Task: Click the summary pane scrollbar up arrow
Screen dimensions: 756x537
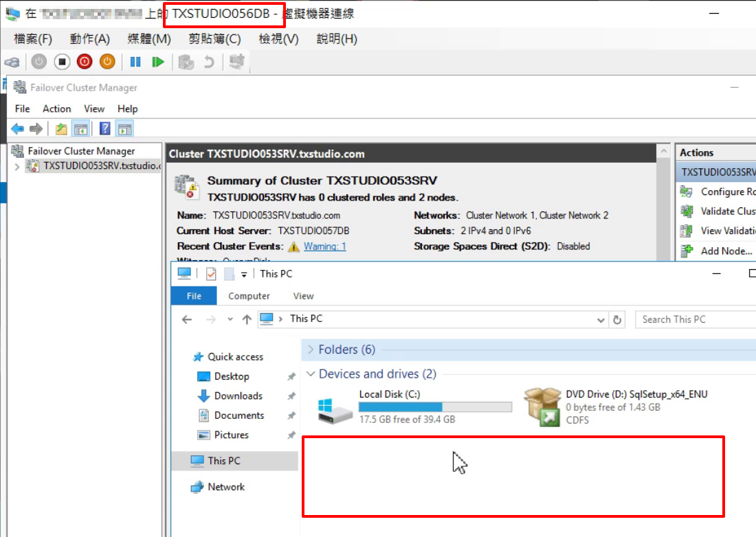Action: pos(664,151)
